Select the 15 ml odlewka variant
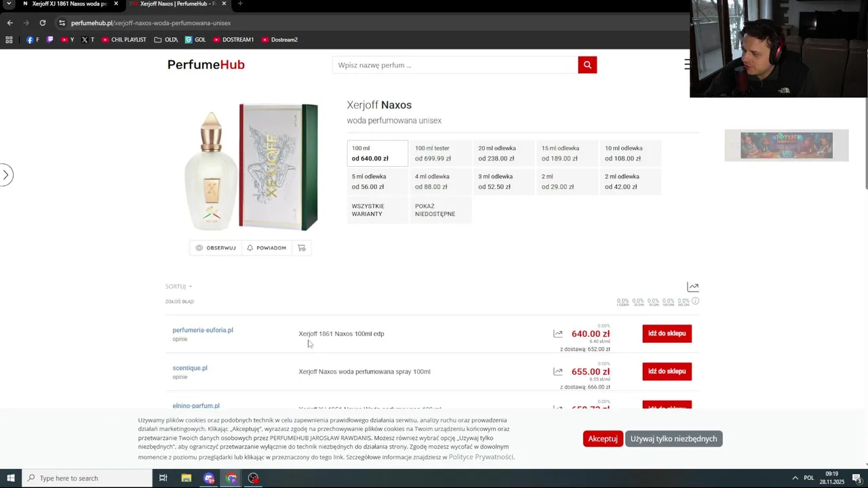This screenshot has height=488, width=868. point(567,153)
